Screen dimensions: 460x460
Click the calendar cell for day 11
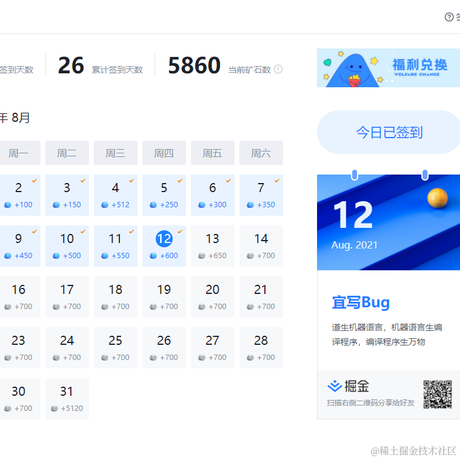pyautogui.click(x=115, y=246)
